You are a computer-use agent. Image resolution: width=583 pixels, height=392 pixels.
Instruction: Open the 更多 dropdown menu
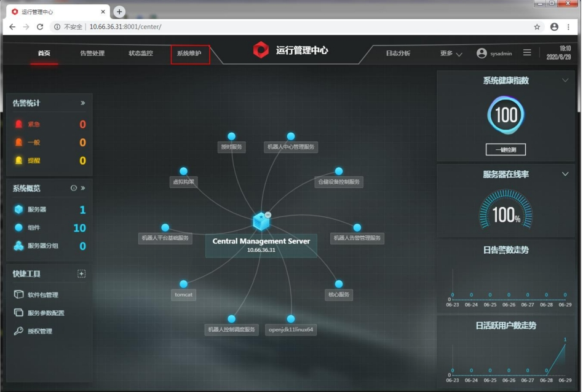coord(451,53)
